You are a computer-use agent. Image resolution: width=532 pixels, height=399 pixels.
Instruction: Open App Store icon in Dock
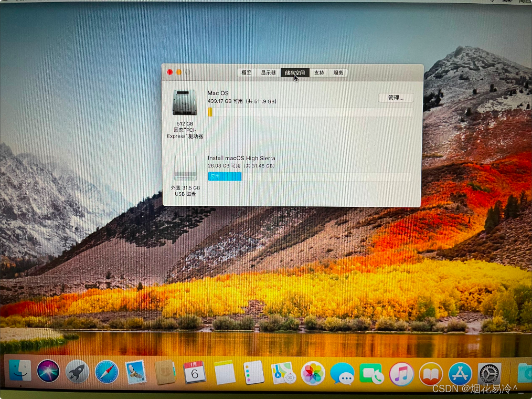pos(460,374)
